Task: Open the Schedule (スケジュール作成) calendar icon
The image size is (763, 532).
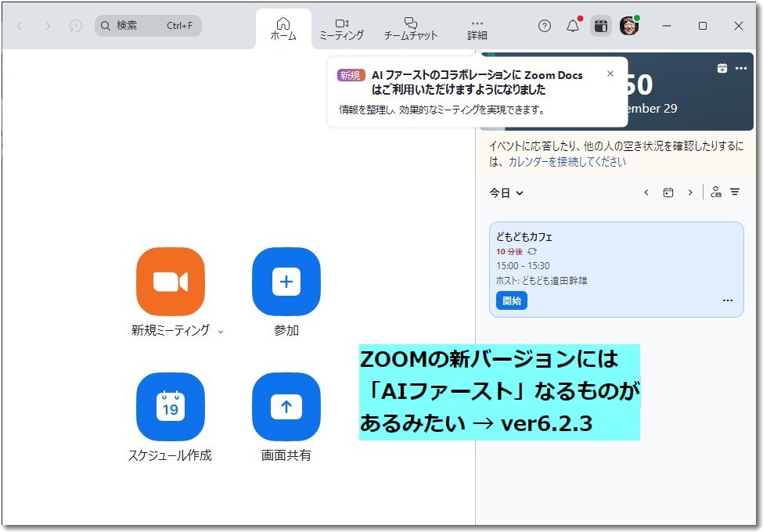Action: tap(170, 407)
